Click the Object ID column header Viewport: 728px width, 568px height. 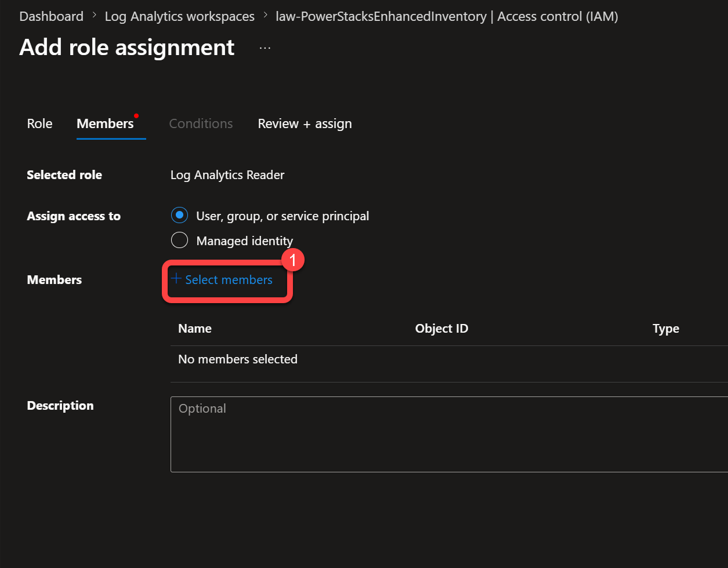tap(441, 329)
